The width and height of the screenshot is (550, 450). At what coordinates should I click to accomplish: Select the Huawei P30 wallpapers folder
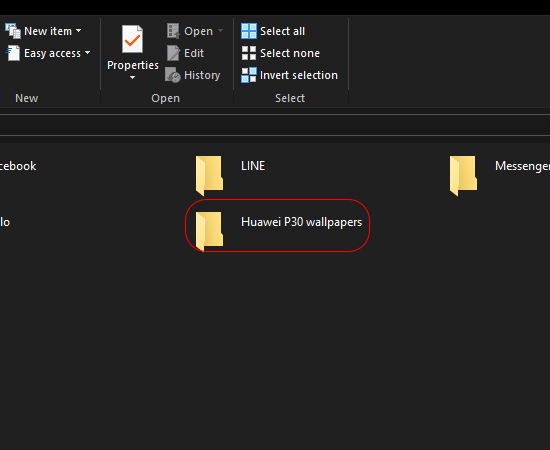click(x=278, y=226)
